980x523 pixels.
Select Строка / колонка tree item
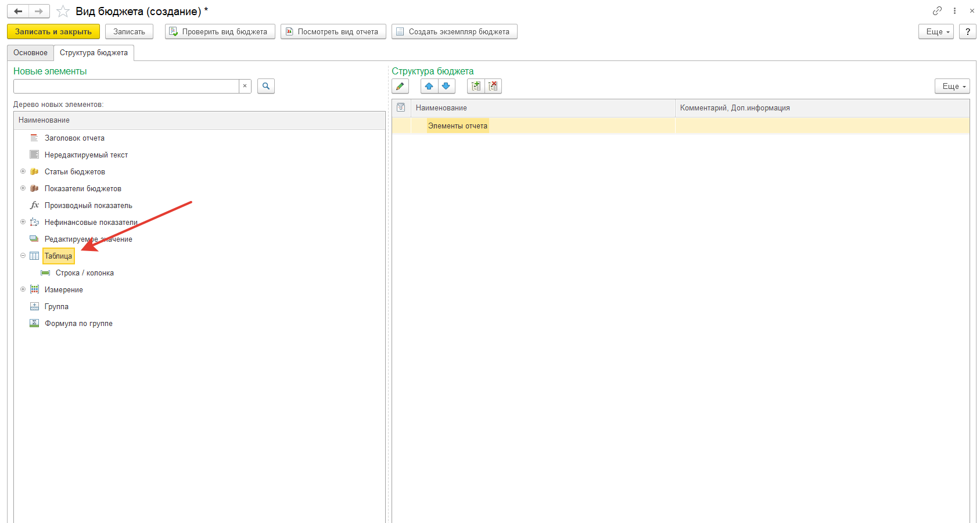click(x=85, y=273)
